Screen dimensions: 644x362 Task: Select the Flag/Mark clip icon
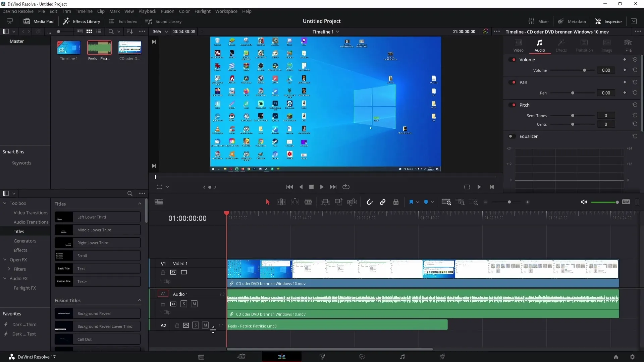tap(411, 202)
